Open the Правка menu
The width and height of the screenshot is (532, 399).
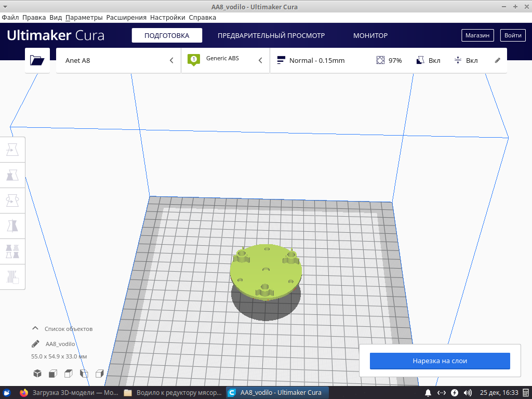click(34, 17)
